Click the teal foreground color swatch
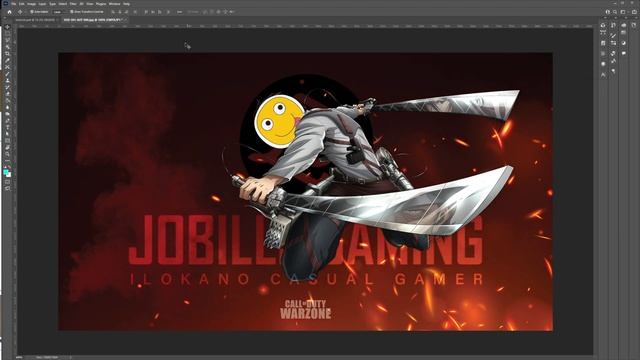Screen dimensions: 640x360 [6, 171]
